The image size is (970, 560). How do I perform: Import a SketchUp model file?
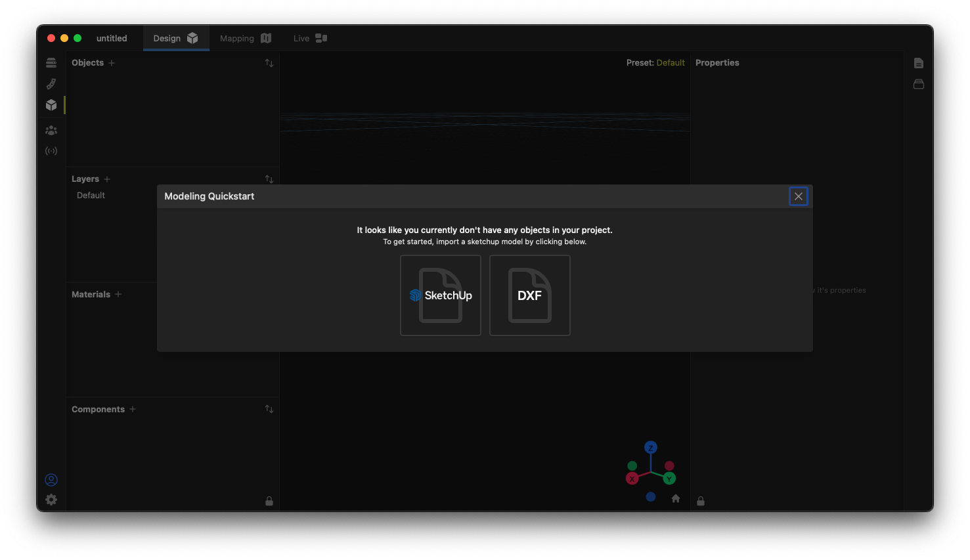click(x=441, y=295)
